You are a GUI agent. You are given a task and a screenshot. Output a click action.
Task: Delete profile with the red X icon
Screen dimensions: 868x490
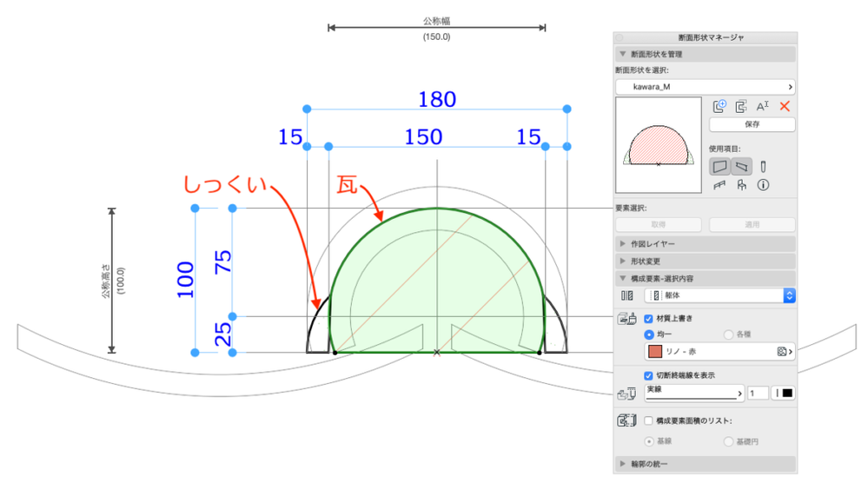point(785,106)
